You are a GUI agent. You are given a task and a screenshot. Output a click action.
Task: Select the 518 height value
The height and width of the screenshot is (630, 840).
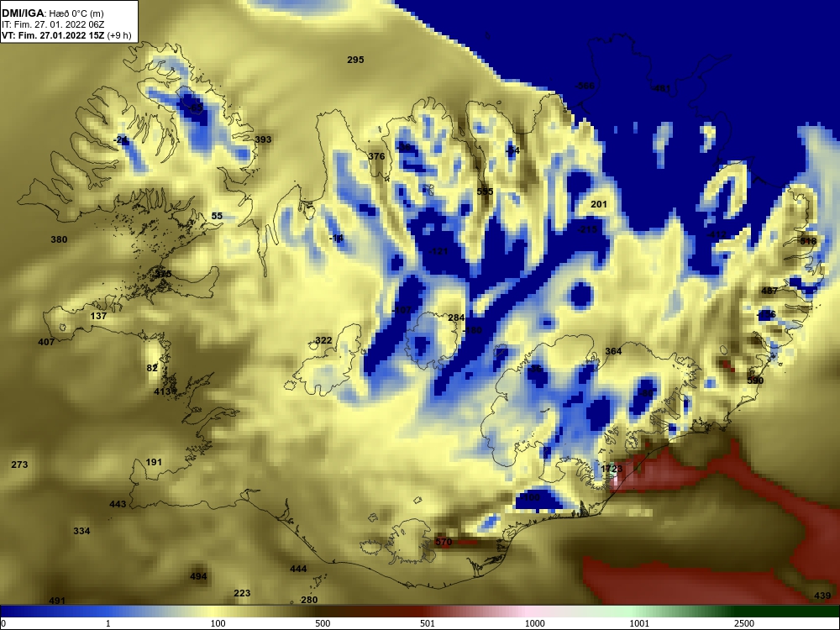pyautogui.click(x=808, y=241)
